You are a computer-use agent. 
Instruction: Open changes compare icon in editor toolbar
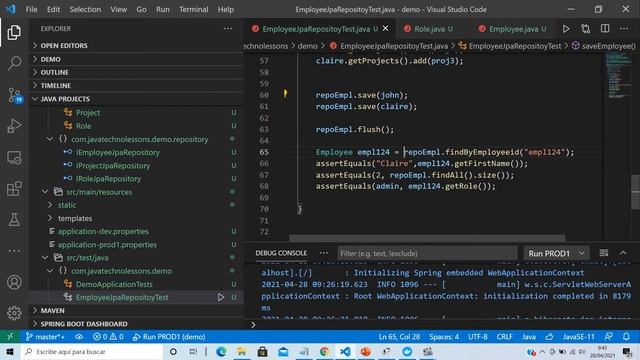coord(586,29)
